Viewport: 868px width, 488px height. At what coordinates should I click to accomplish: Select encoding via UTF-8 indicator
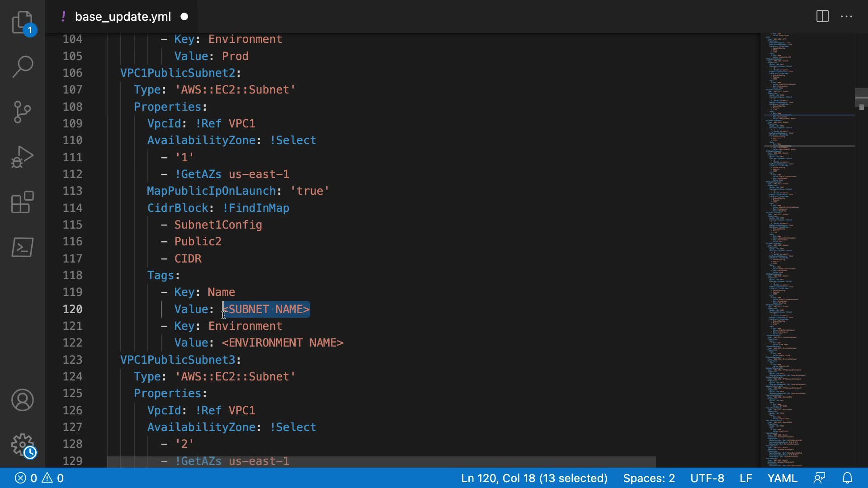pos(707,478)
